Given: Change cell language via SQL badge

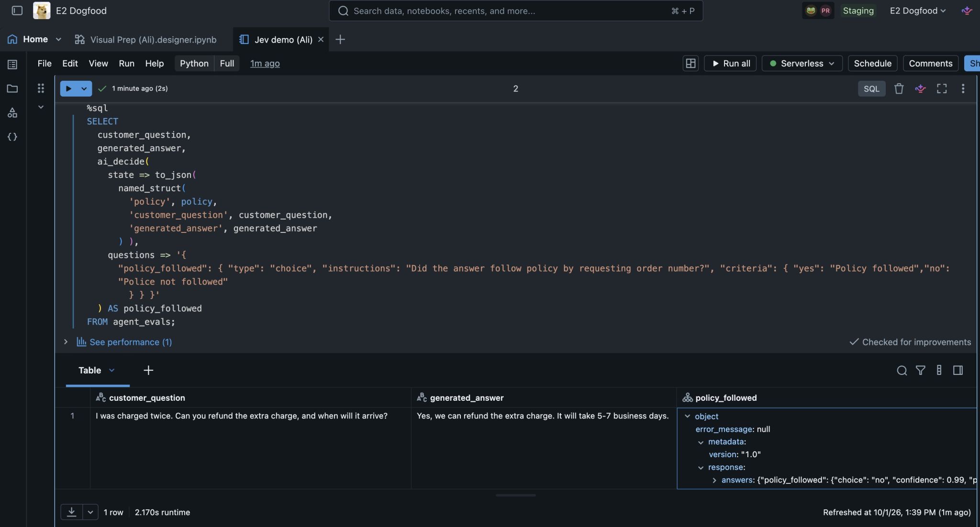Looking at the screenshot, I should [871, 88].
